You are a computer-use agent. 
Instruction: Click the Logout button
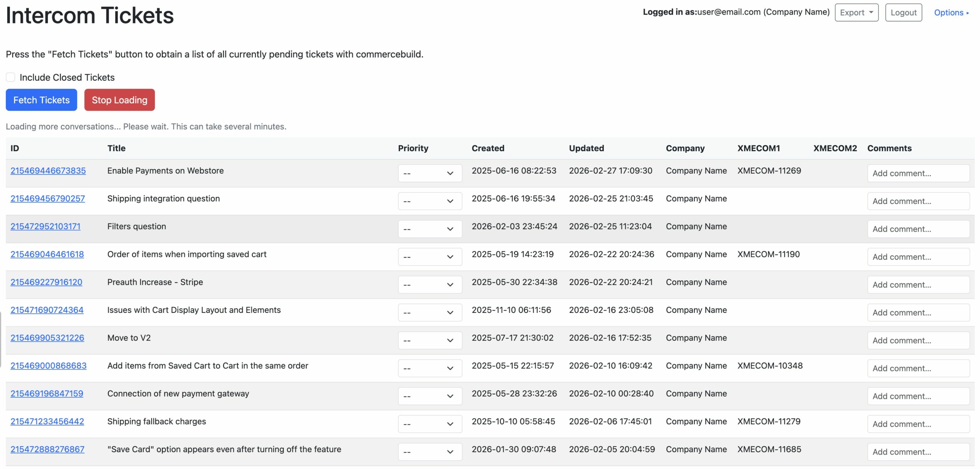pyautogui.click(x=903, y=13)
